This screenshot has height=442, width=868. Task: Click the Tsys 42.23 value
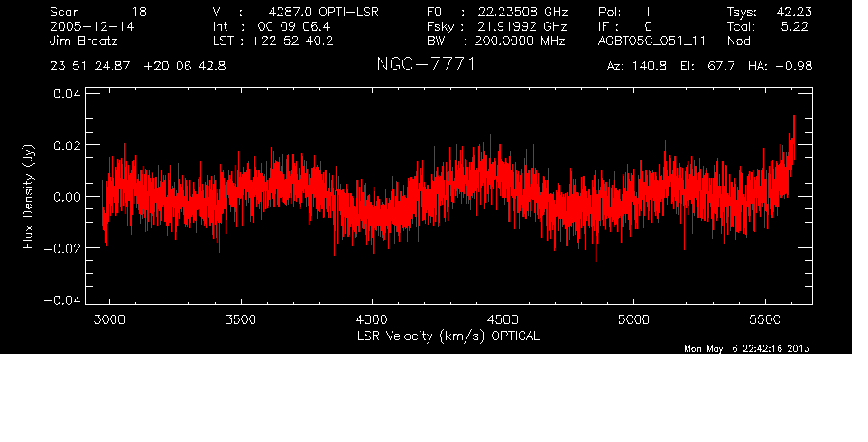pos(767,12)
